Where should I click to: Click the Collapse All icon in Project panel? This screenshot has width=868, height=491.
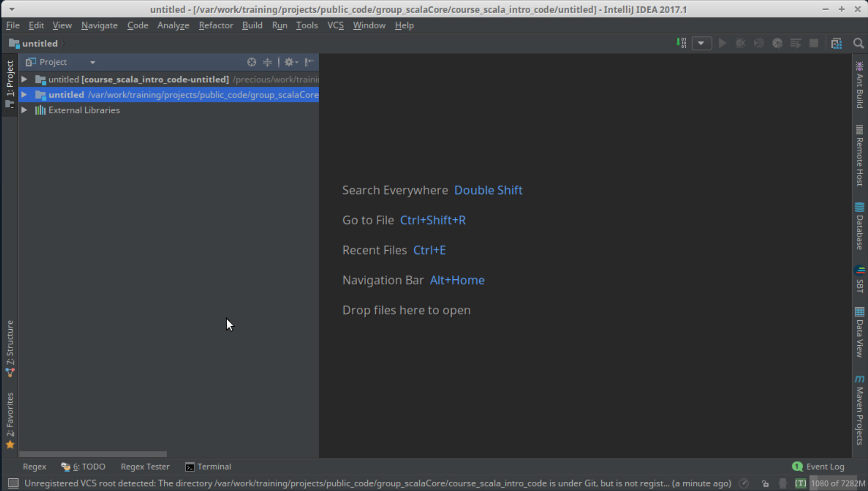[x=268, y=62]
